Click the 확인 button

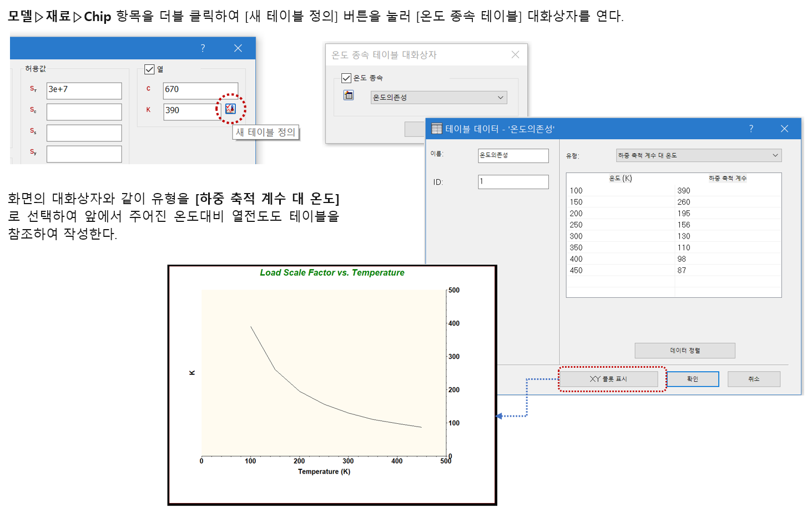coord(693,379)
